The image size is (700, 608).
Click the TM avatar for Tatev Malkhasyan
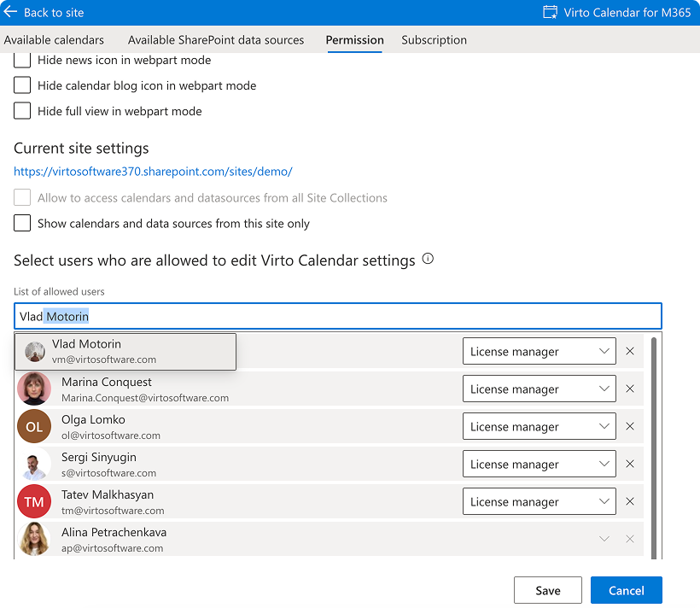34,501
